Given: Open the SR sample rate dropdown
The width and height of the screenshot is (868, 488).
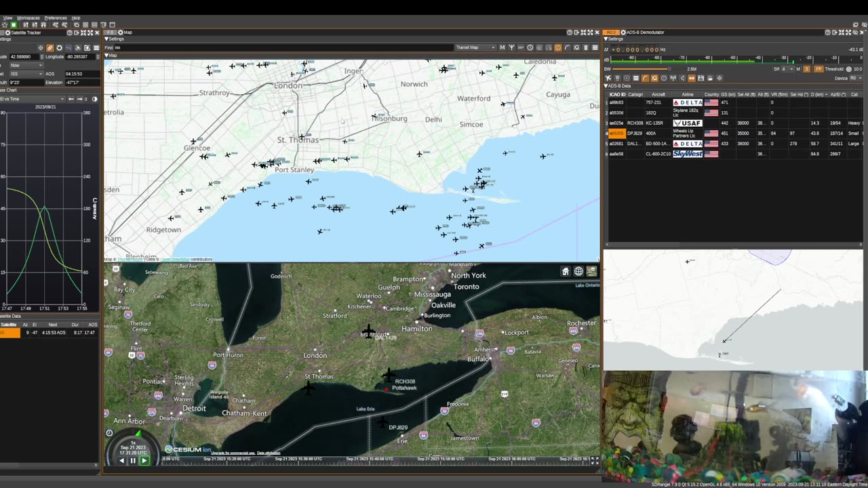Looking at the screenshot, I should pos(788,68).
